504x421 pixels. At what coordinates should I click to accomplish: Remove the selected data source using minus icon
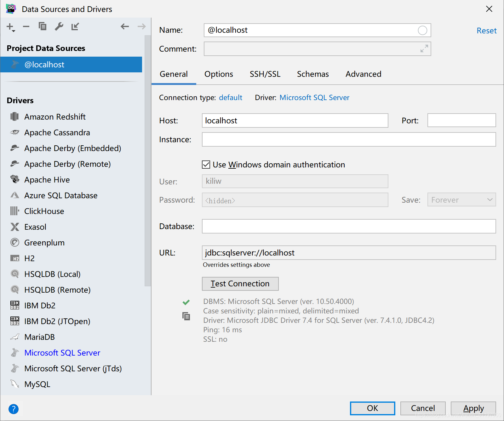(x=26, y=27)
